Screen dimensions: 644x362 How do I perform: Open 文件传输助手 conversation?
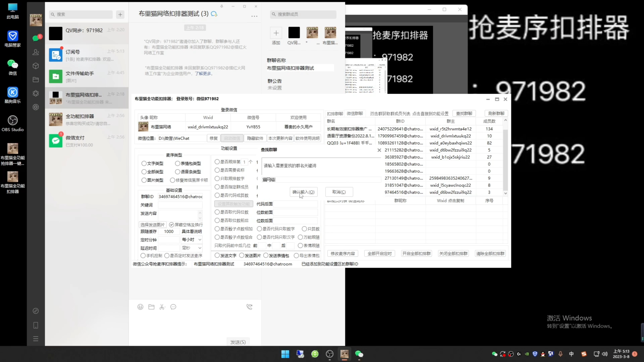tap(87, 76)
